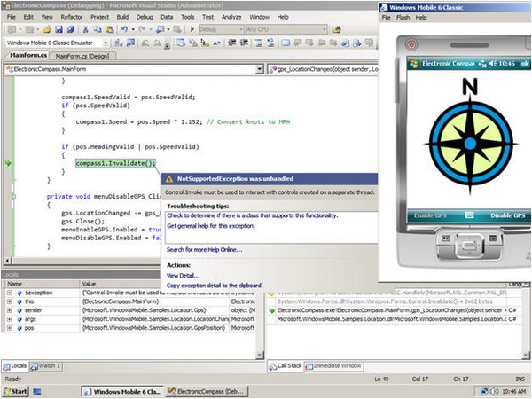The width and height of the screenshot is (532, 399).
Task: Click the Decrease Indent toolbar icon
Action: point(231,43)
